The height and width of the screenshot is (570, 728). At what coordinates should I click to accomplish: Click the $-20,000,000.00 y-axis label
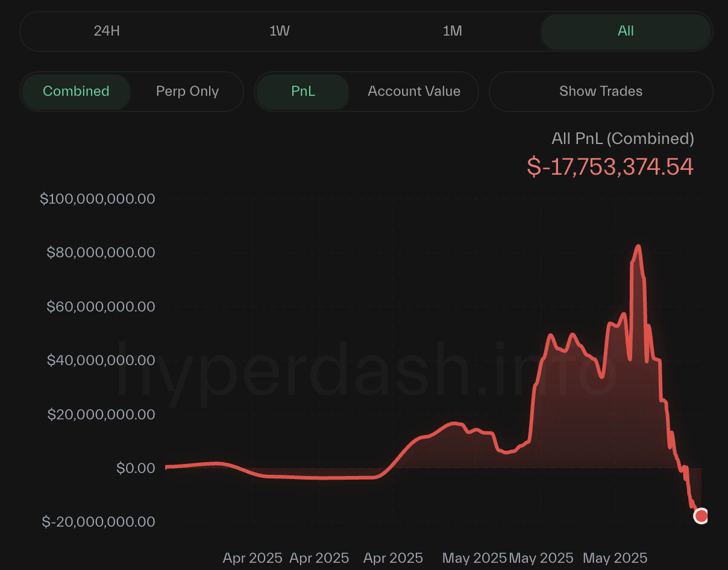(99, 522)
